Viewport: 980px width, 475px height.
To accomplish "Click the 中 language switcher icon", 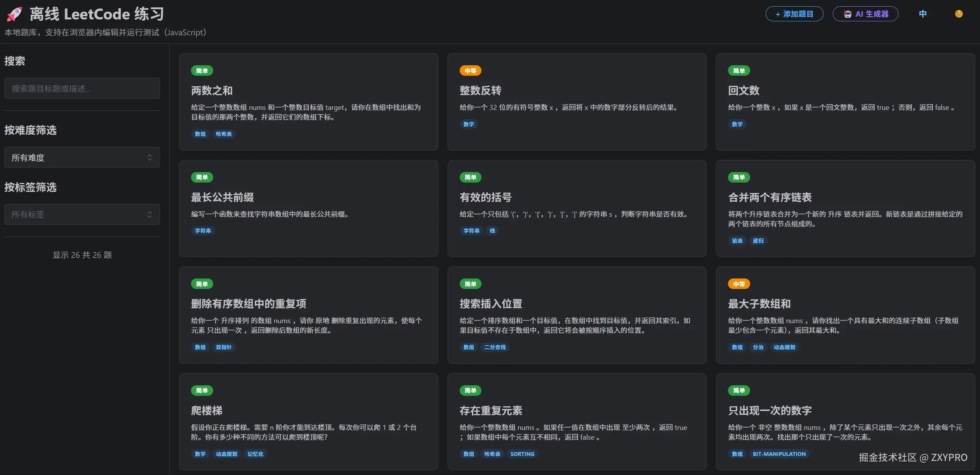I will click(923, 13).
